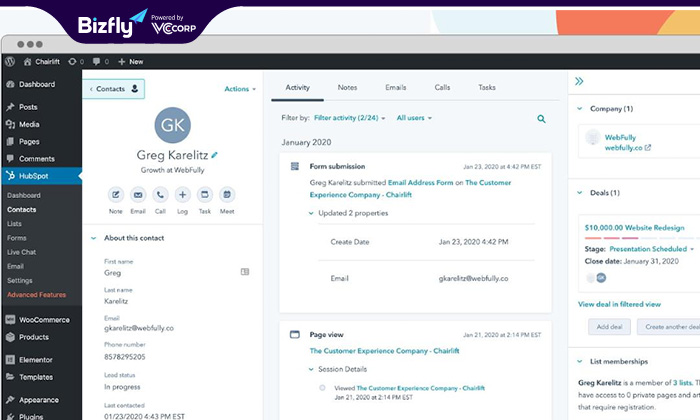Open HubSpot Dashboard submenu item
This screenshot has width=700, height=420.
24,195
